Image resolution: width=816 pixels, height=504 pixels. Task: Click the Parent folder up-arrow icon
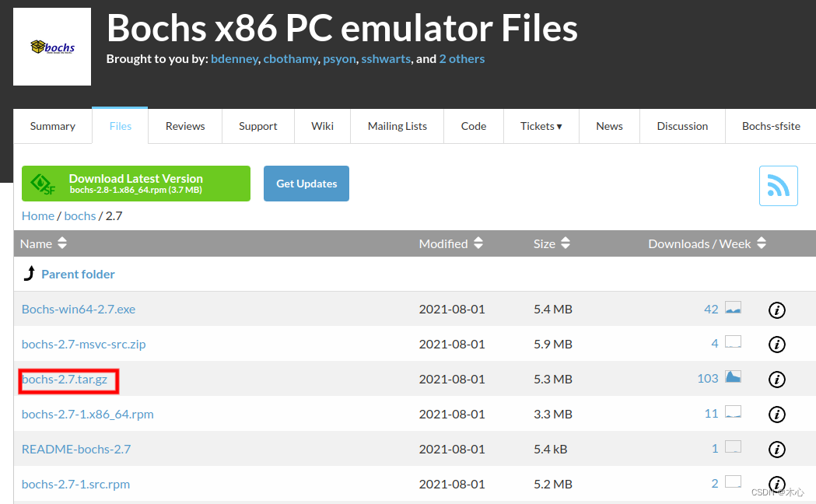[x=30, y=273]
